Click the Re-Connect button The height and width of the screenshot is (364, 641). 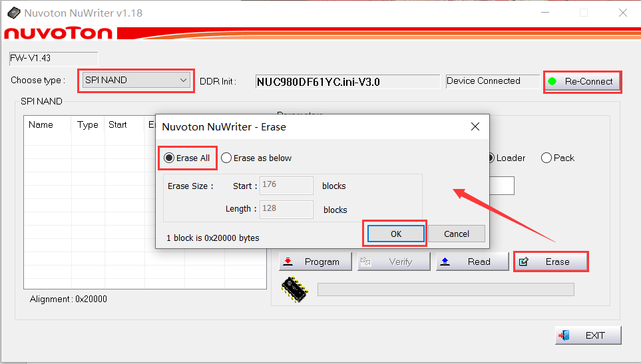[582, 82]
